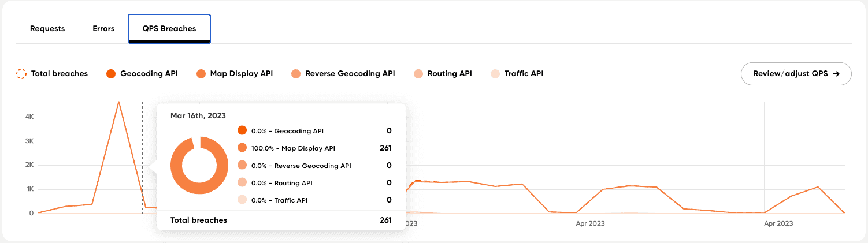Click the Reverse Geocoding API legend dot

click(296, 74)
